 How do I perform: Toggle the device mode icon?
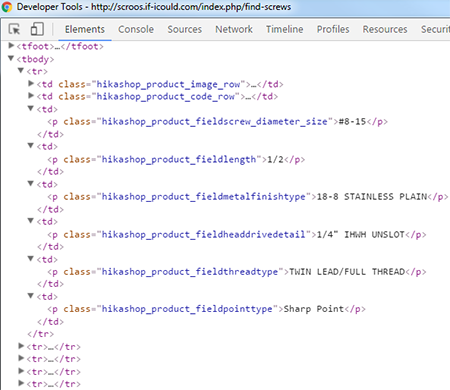pos(37,29)
